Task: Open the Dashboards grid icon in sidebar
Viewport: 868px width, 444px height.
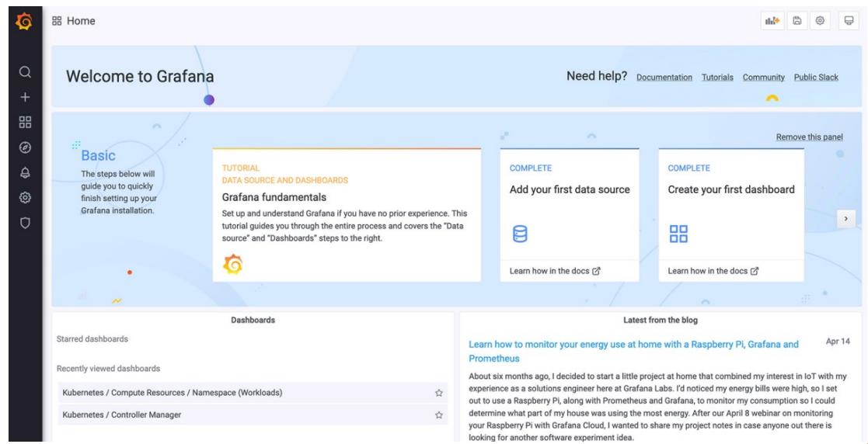Action: coord(25,121)
